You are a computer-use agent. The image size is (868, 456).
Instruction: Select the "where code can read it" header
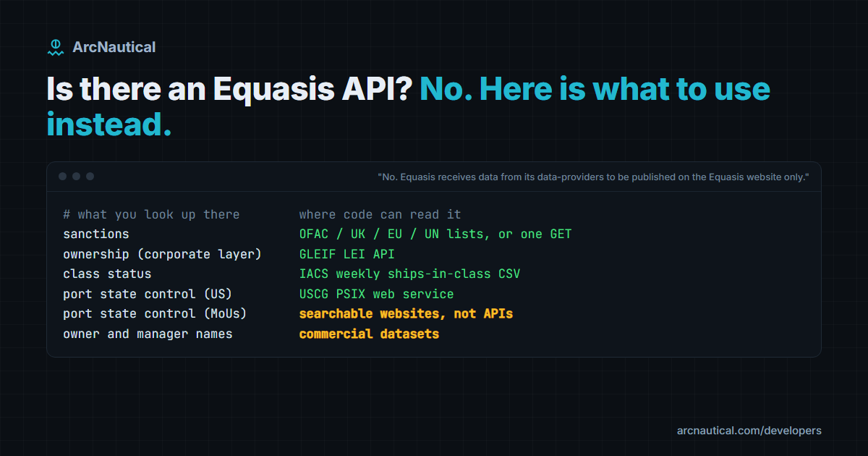[x=380, y=215]
